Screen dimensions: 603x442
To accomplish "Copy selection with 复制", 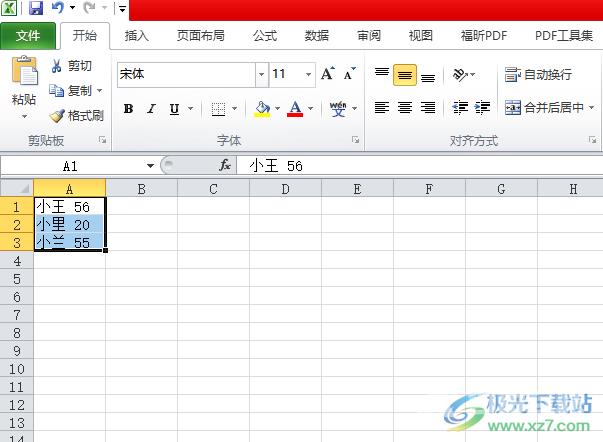I will (71, 90).
